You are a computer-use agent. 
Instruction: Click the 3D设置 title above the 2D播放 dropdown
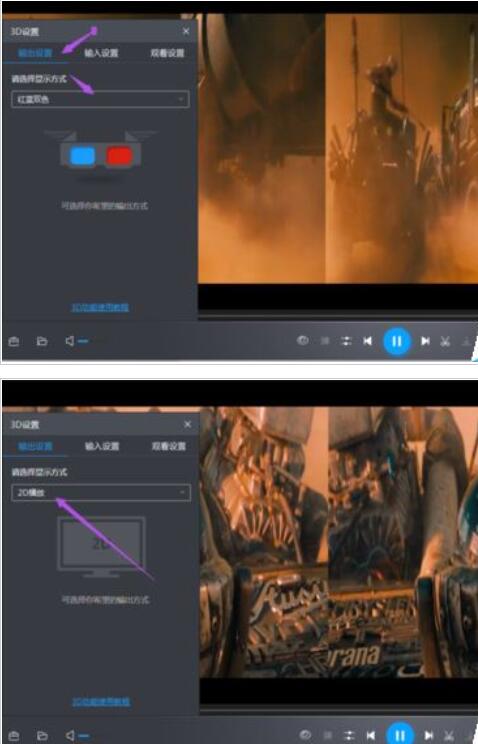pyautogui.click(x=25, y=424)
